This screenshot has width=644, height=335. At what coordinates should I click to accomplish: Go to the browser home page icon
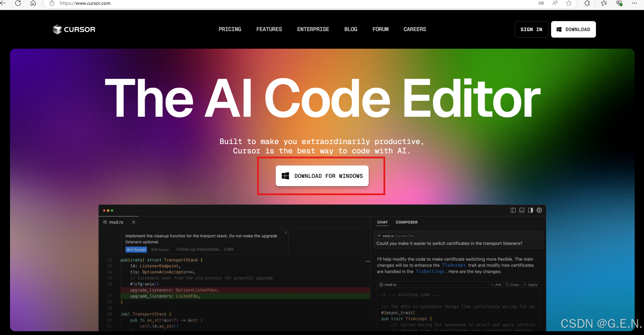click(33, 3)
